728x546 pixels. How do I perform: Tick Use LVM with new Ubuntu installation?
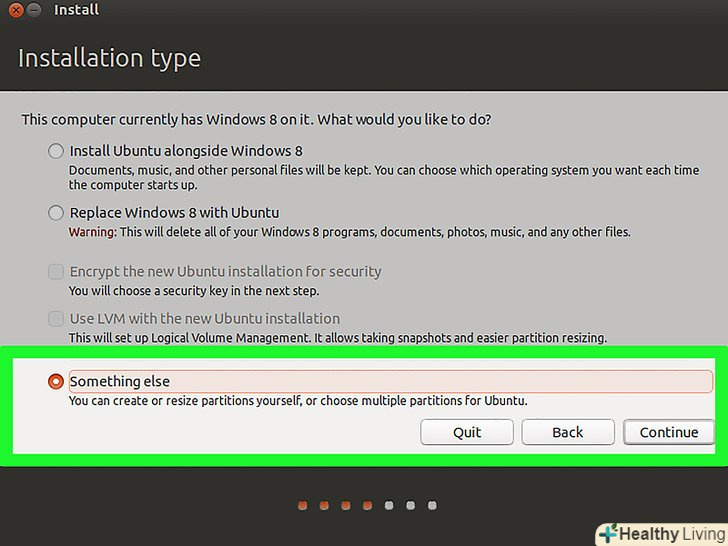(x=55, y=319)
